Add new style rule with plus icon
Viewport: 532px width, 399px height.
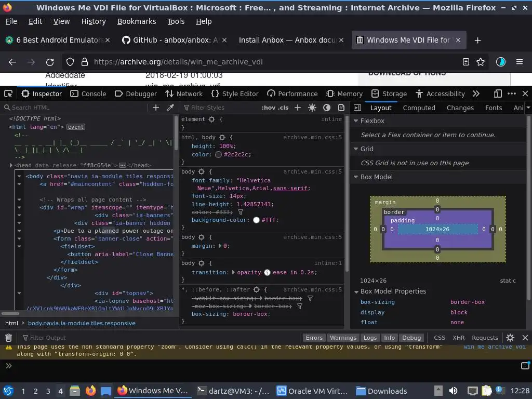click(298, 108)
